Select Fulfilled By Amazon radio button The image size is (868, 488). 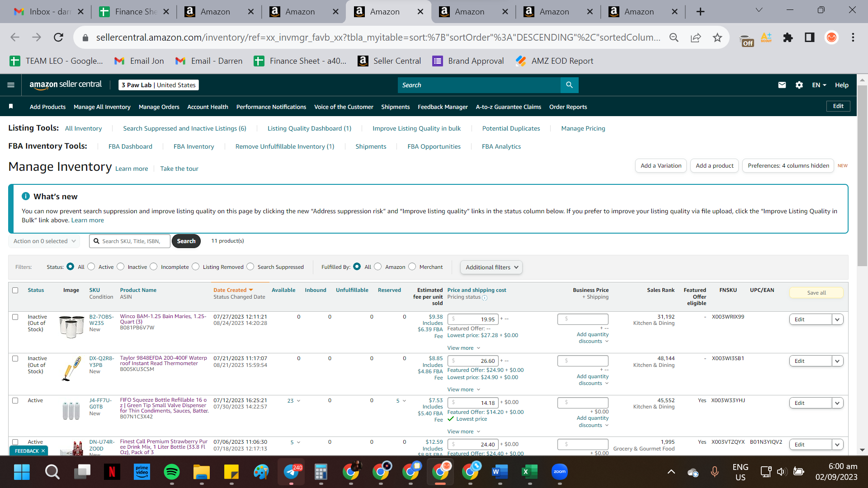pyautogui.click(x=378, y=267)
